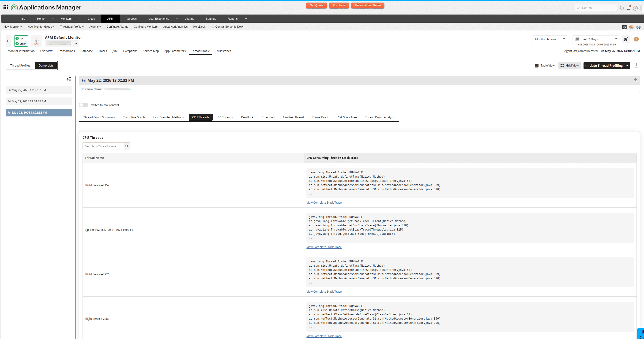View Complete Stack Trace for Flight Service-2226

(x=324, y=291)
